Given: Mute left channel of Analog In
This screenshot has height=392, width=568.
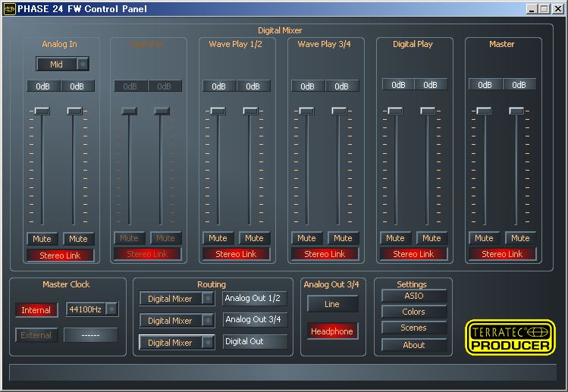Looking at the screenshot, I should point(42,239).
